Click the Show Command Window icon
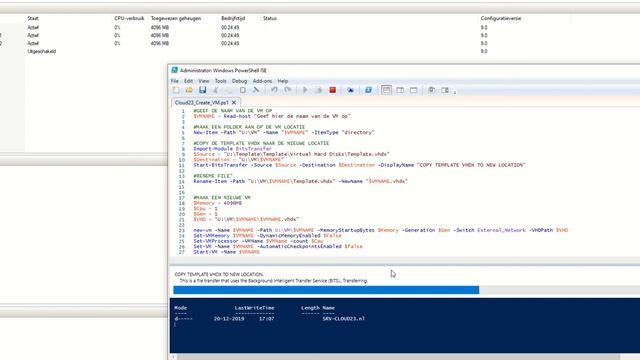The image size is (640, 360). tap(431, 90)
